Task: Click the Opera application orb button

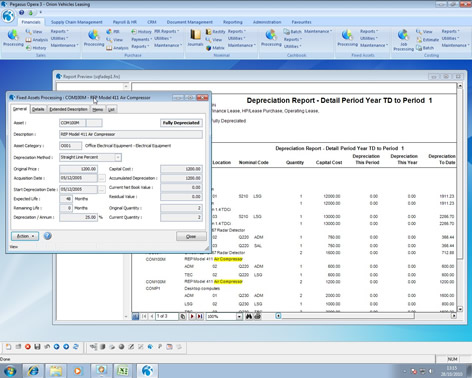Action: pos(8,16)
